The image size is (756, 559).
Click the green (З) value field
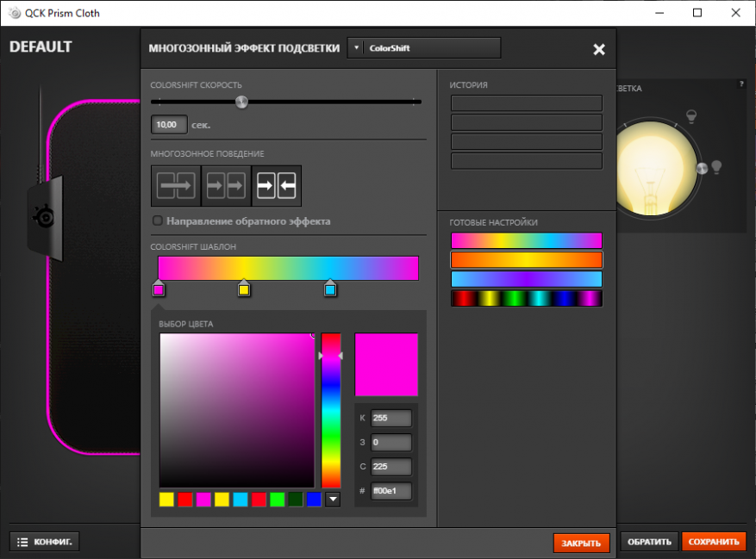pyautogui.click(x=391, y=443)
